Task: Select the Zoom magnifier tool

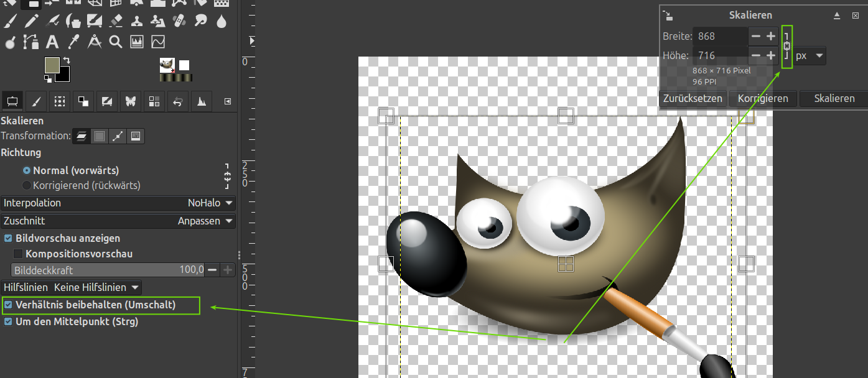Action: [x=116, y=42]
